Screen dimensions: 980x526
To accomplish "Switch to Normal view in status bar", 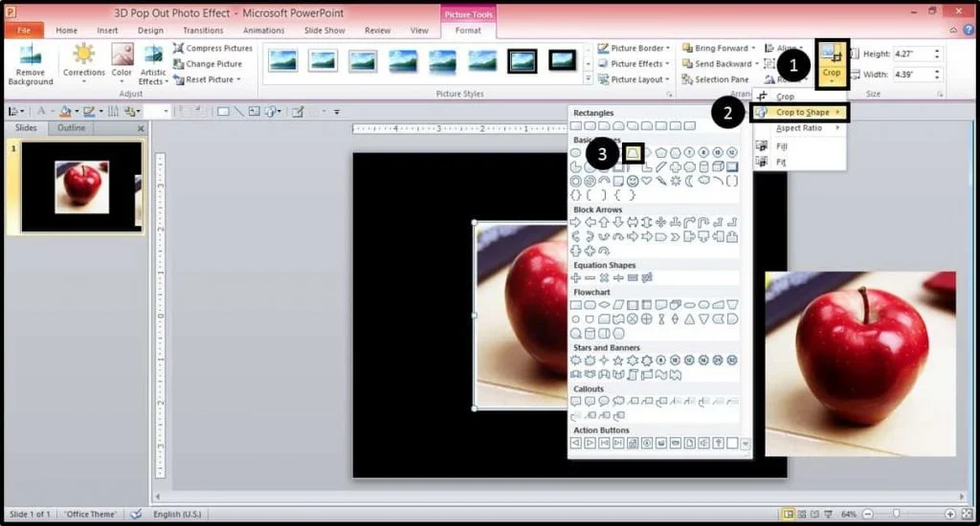I will pos(789,515).
